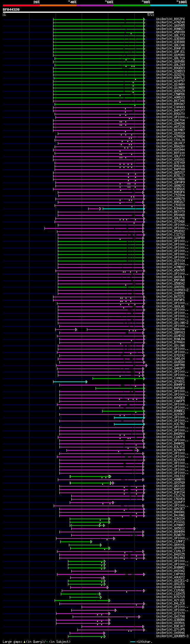This screenshot has height=644, width=190.
Task: Select the UniRef100_B9T100 label
Action: 170,153
